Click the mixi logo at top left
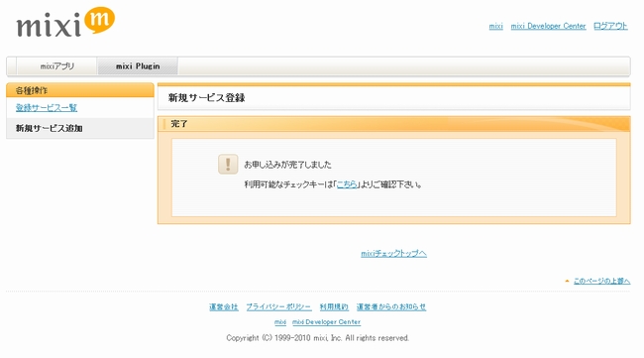Viewport: 644px width, 358px height. 65,22
